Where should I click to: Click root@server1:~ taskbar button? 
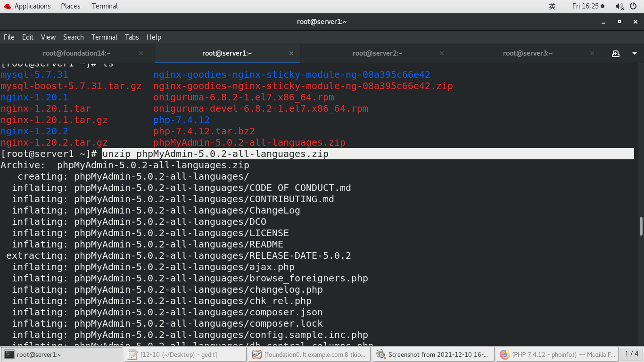(x=61, y=354)
